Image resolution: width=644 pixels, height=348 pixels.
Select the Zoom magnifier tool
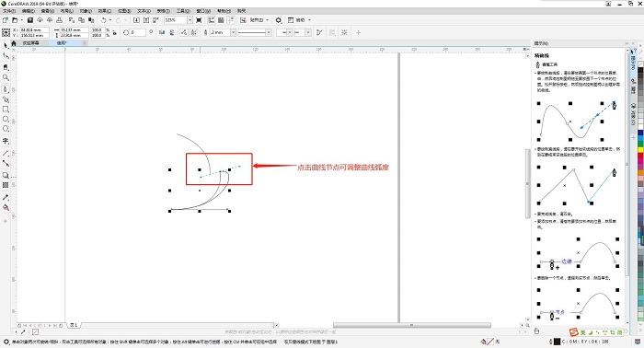click(6, 77)
